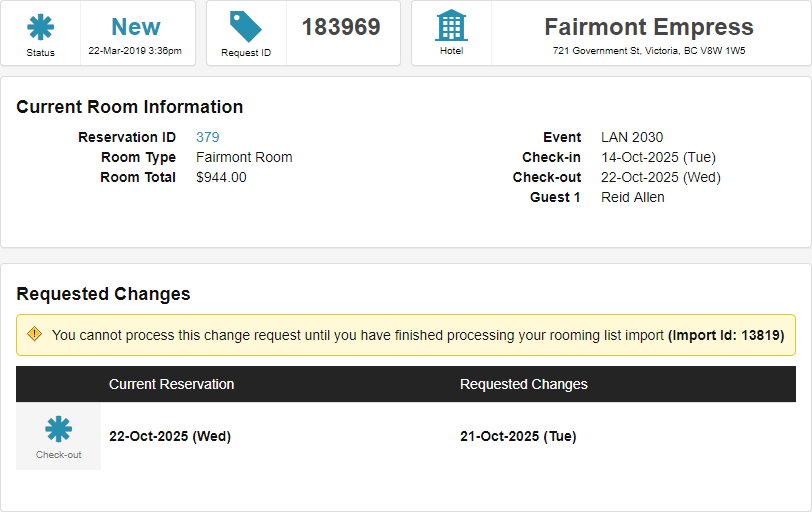Select the Current Reservation column header
The height and width of the screenshot is (512, 812).
point(172,384)
